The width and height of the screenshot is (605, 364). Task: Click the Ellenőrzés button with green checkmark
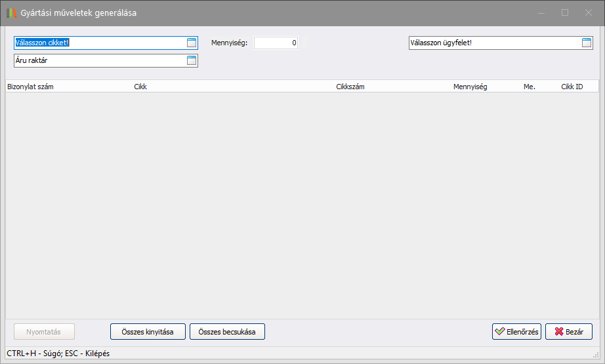516,332
